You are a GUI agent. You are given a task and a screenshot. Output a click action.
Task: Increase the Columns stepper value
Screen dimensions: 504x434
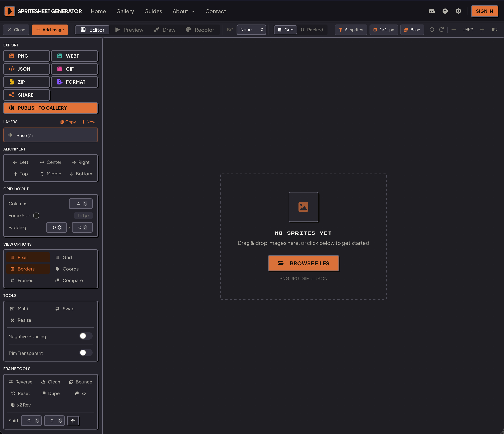pos(85,202)
